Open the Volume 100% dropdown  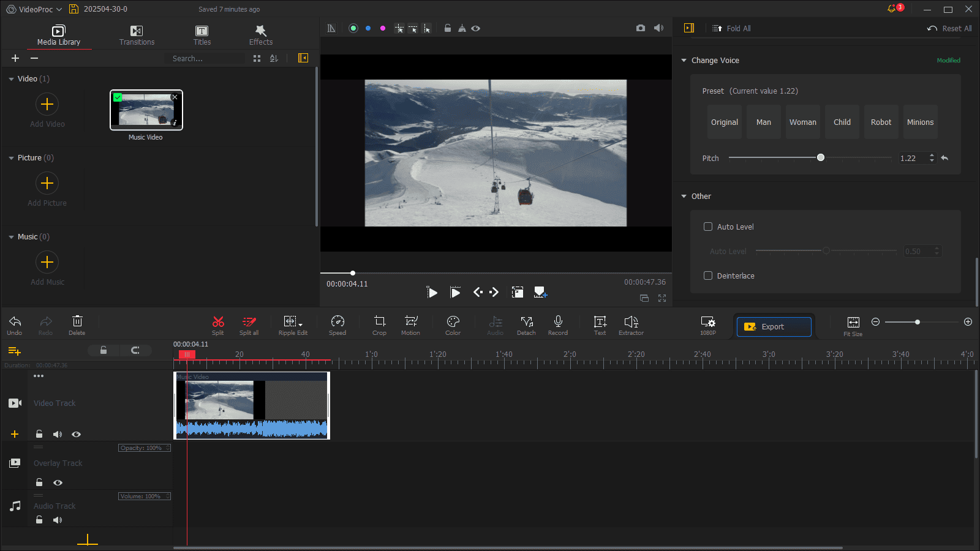pyautogui.click(x=145, y=497)
